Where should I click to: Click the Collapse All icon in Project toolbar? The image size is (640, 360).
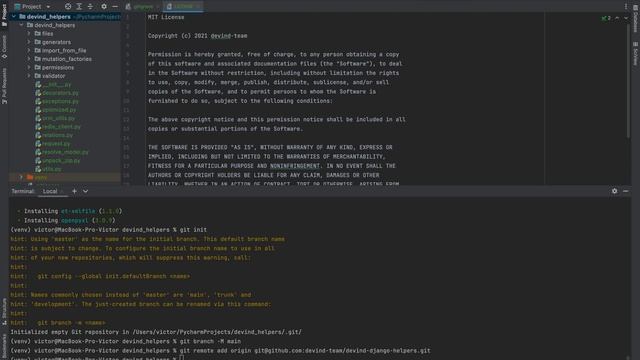(x=90, y=7)
